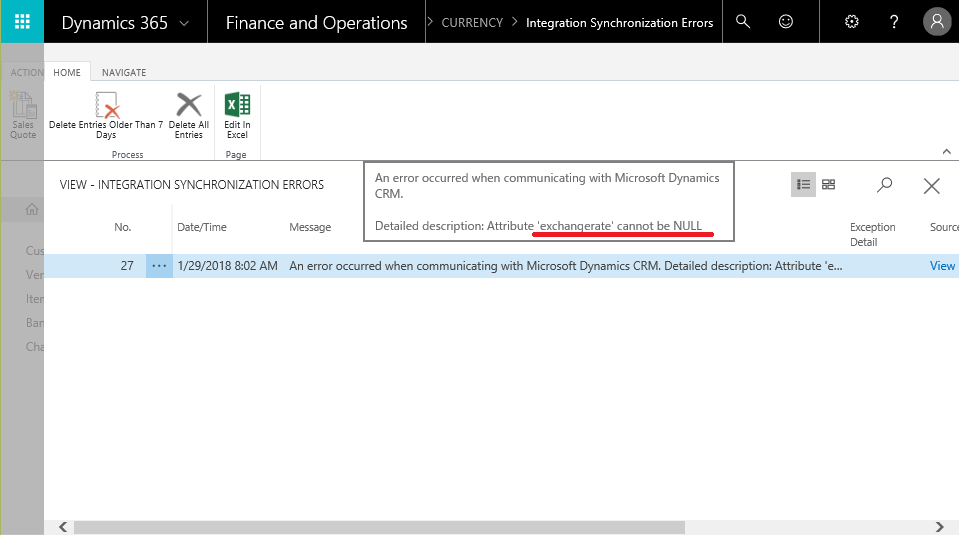Open settings gear icon
Image resolution: width=959 pixels, height=535 pixels.
(x=851, y=22)
